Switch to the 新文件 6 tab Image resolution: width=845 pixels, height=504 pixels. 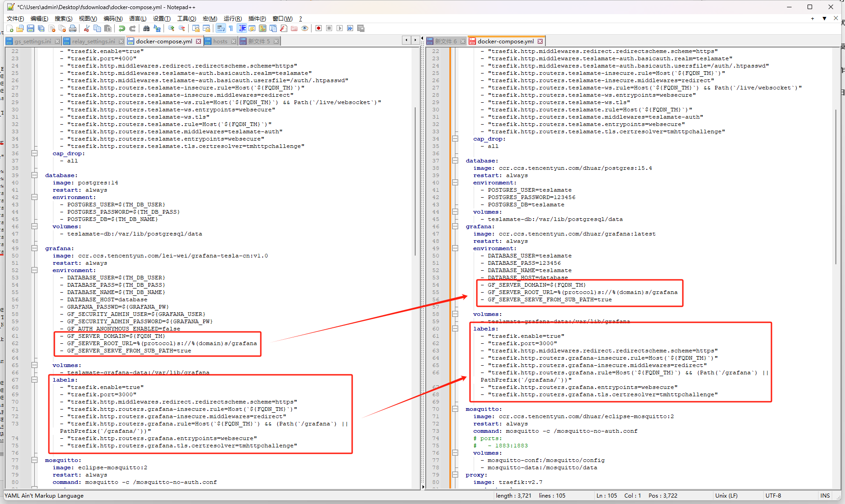[x=445, y=41]
